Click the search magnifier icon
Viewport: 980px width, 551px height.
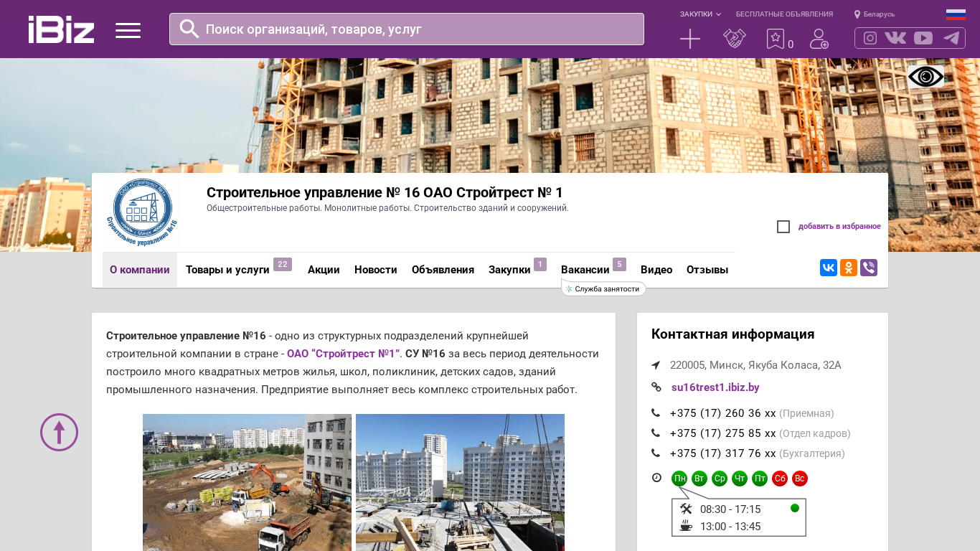189,29
